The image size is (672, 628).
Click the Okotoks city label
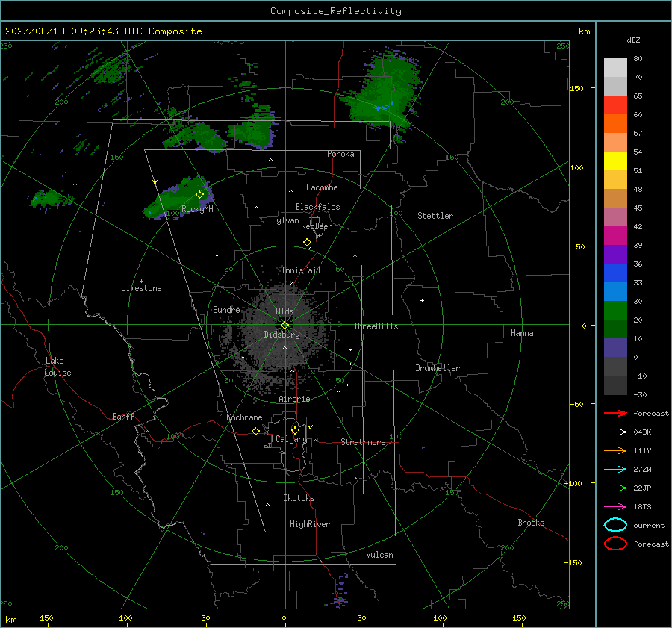click(x=299, y=498)
